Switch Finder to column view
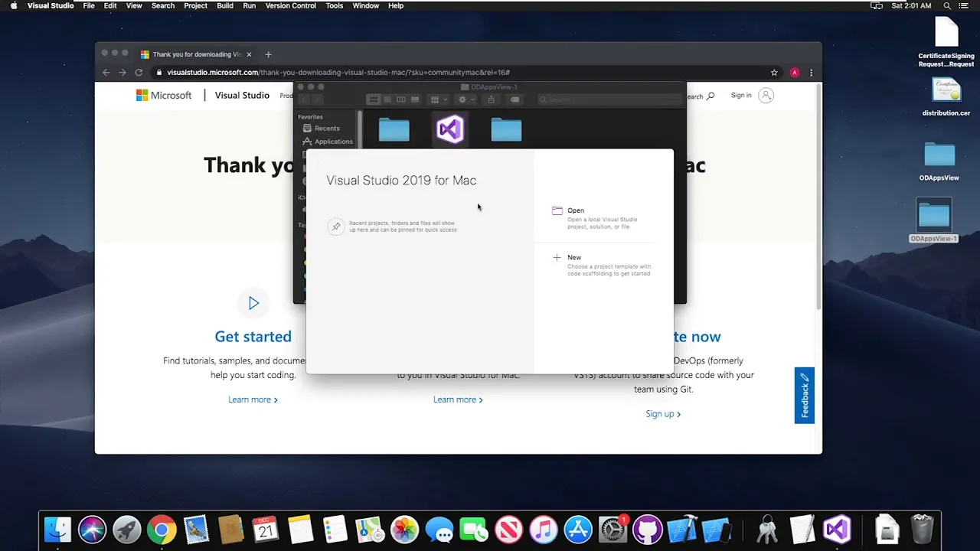Screen dimensions: 980x551 click(401, 99)
